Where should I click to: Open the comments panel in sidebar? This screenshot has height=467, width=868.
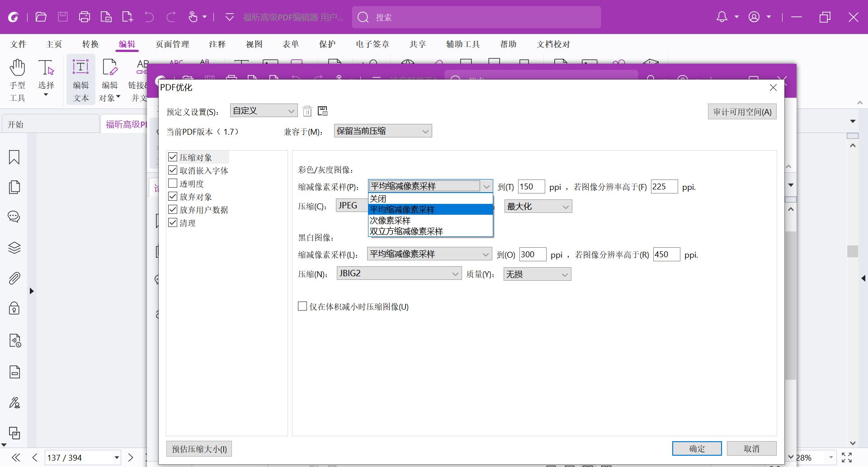pos(14,217)
